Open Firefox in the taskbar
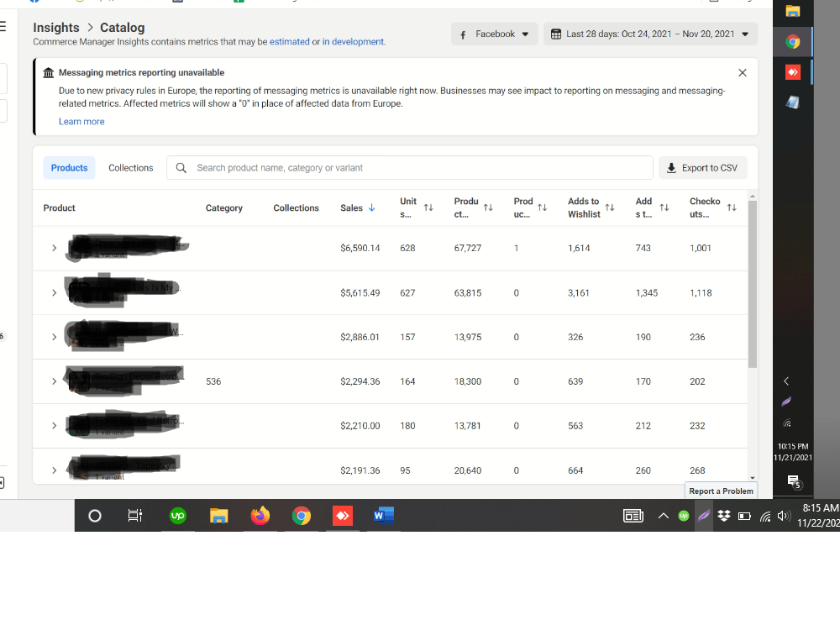The width and height of the screenshot is (840, 630). pos(260,516)
